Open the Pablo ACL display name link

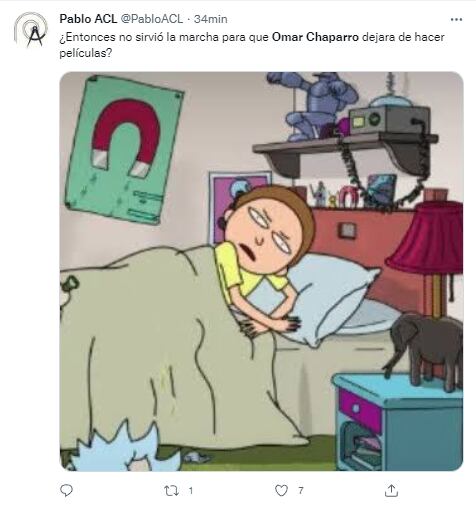point(88,19)
